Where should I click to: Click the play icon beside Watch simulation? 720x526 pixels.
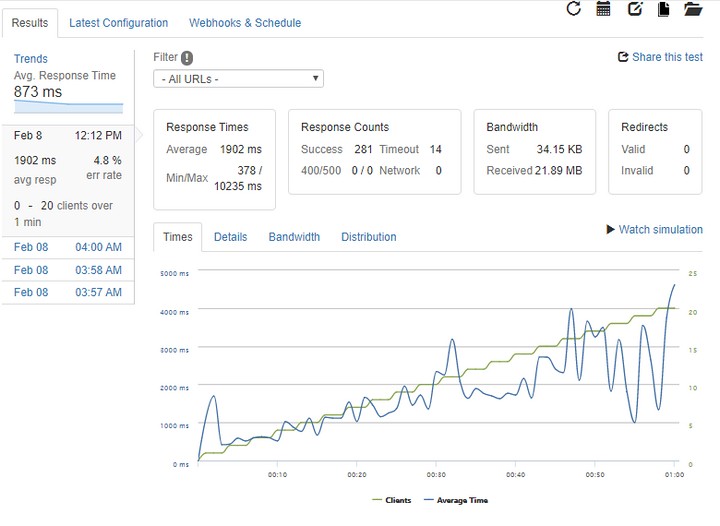[x=611, y=229]
